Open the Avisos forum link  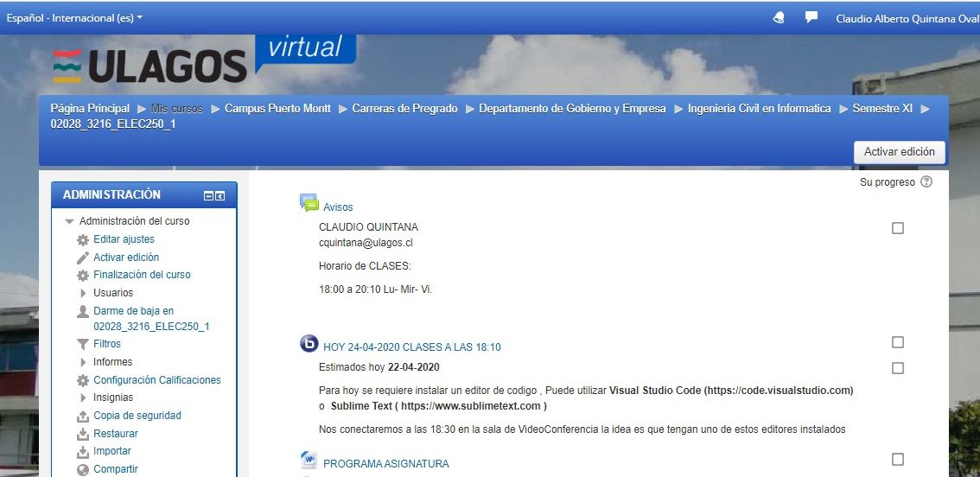click(338, 207)
